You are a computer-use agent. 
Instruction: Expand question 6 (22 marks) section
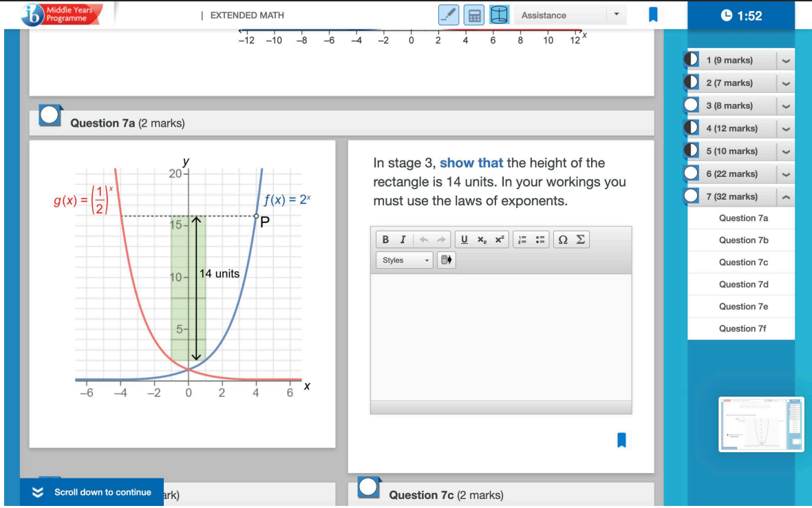pos(786,175)
